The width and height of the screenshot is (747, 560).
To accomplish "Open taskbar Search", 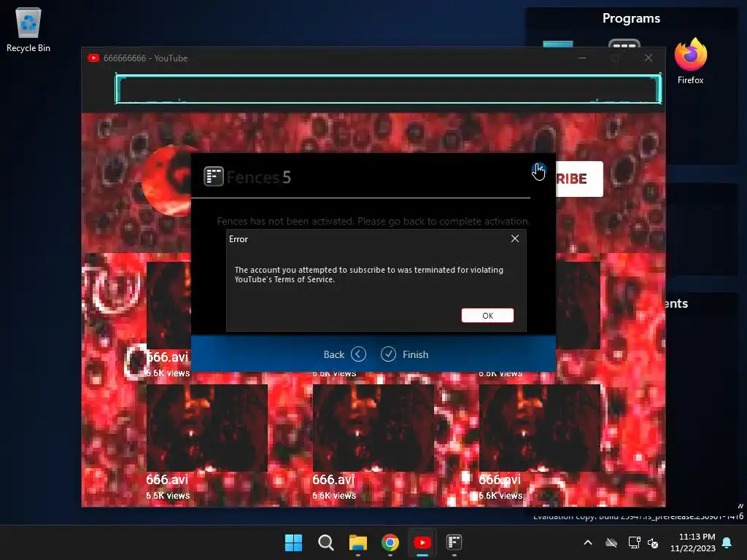I will tap(326, 542).
